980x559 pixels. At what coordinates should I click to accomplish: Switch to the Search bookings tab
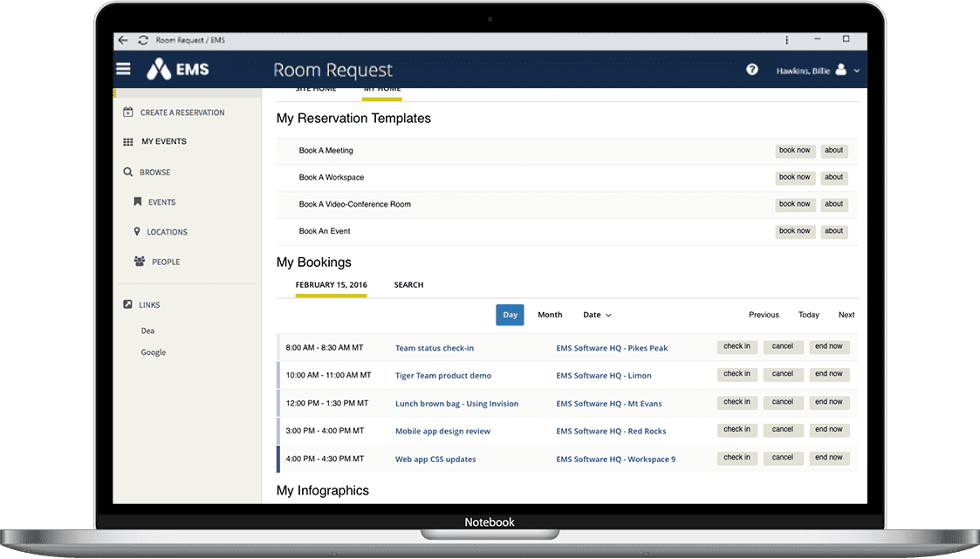(x=408, y=285)
